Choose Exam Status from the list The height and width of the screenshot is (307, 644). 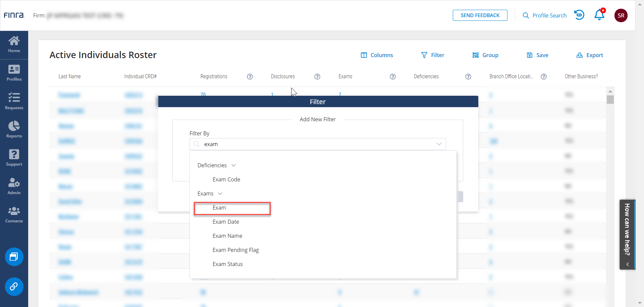(227, 264)
